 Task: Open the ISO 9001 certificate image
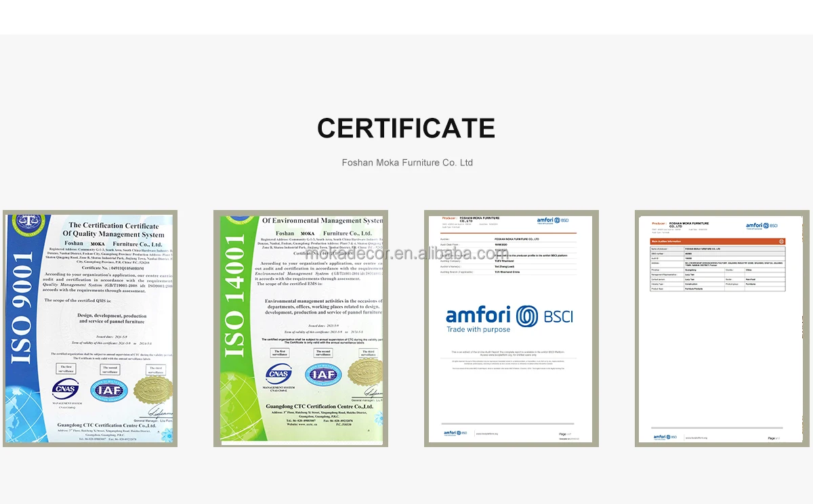tap(90, 329)
